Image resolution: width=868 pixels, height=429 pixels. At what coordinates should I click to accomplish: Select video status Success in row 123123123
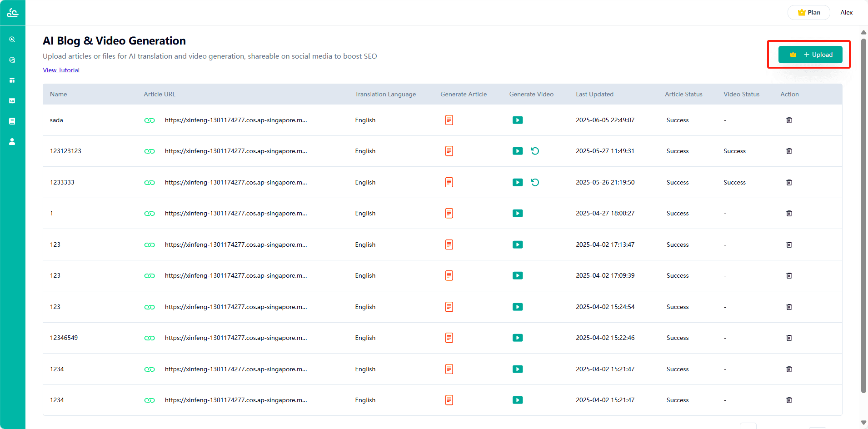coord(734,151)
